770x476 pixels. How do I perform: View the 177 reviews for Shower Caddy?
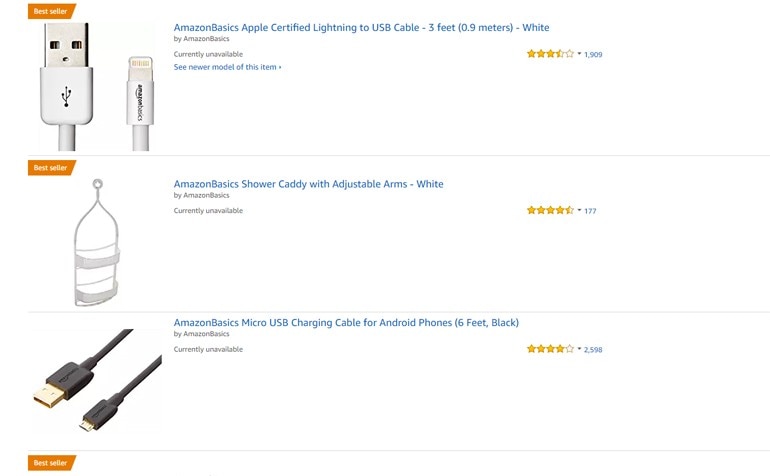click(590, 211)
